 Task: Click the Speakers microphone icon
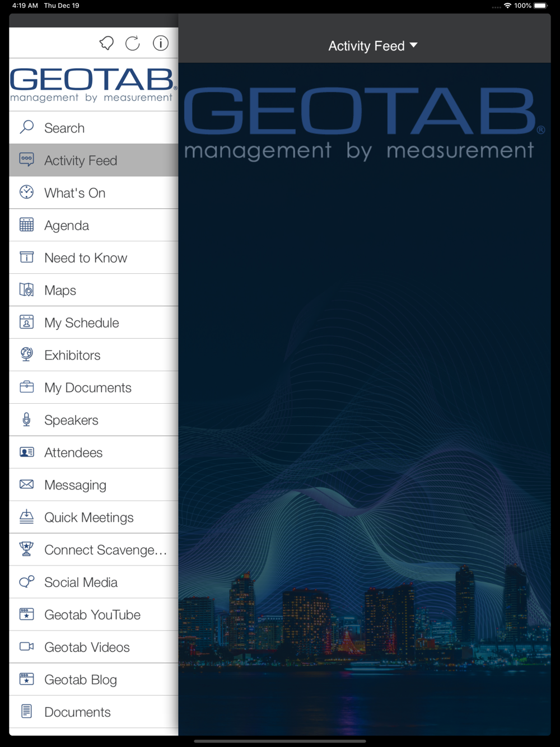pos(26,419)
